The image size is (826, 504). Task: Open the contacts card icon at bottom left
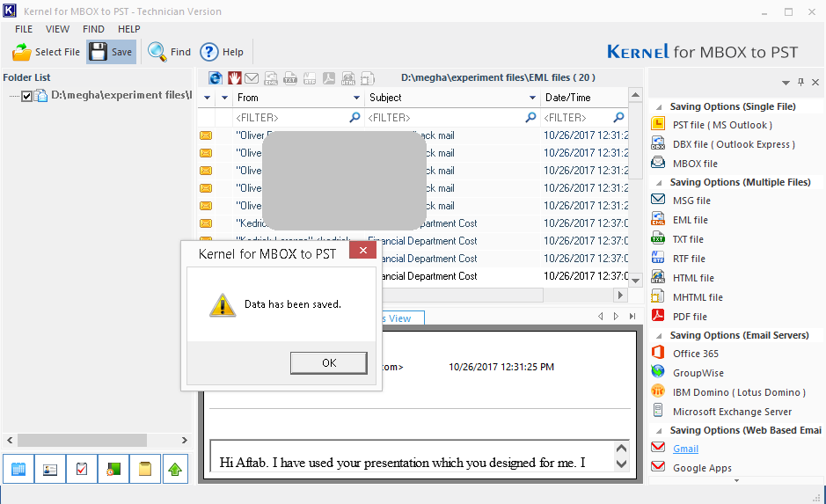[50, 469]
